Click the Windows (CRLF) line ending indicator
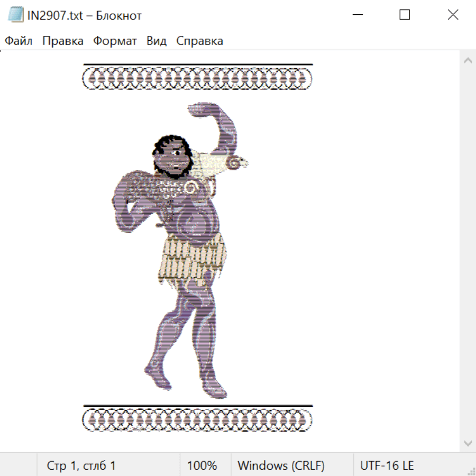Viewport: 476px width, 476px height. [281, 466]
